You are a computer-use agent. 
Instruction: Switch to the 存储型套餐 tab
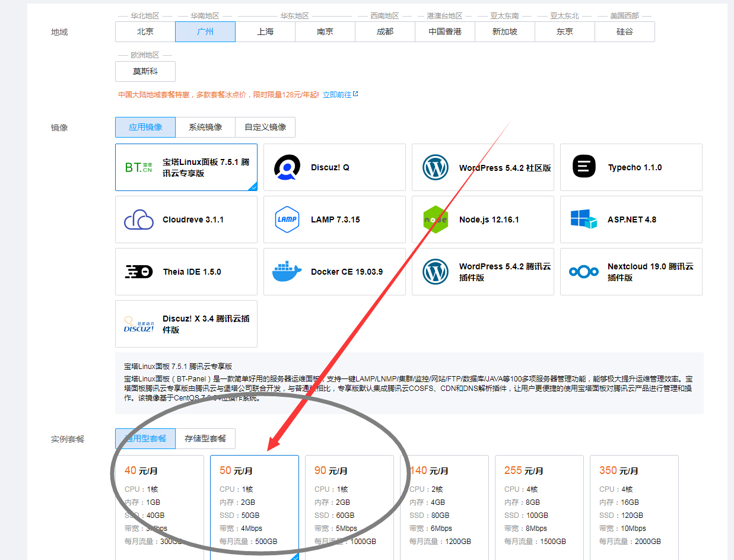tap(205, 438)
